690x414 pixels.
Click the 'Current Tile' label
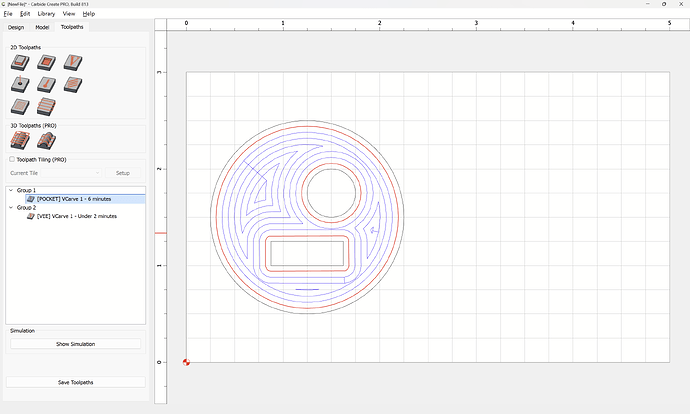(x=24, y=173)
